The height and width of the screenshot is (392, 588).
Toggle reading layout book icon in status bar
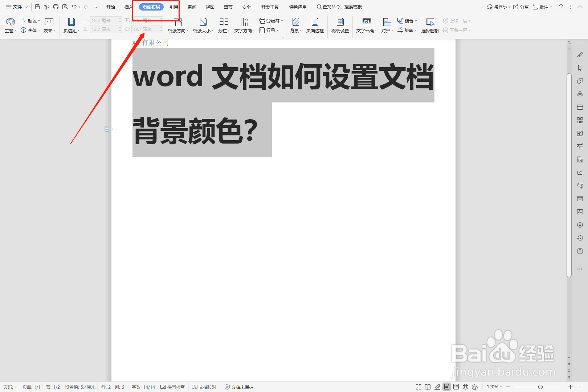(x=428, y=387)
